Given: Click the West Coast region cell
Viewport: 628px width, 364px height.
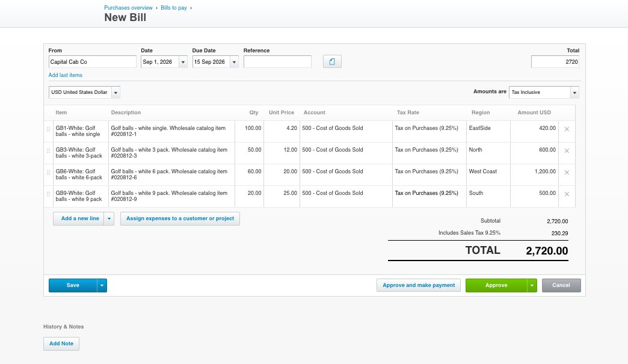Looking at the screenshot, I should (x=488, y=174).
